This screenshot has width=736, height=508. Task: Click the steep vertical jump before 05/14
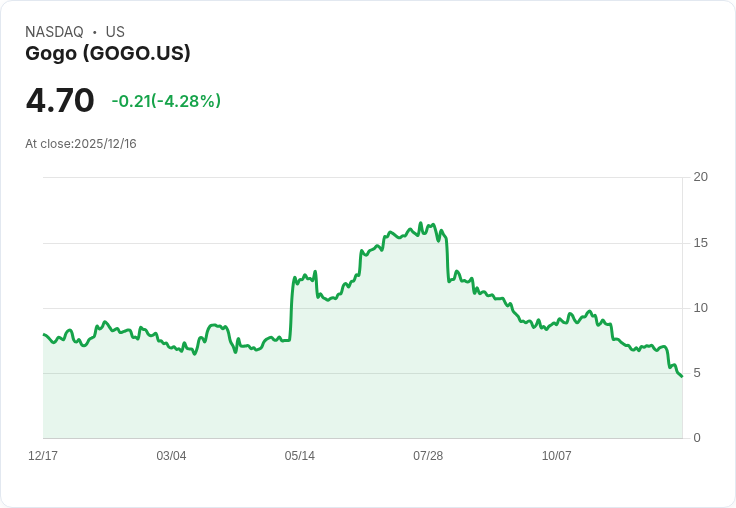(291, 310)
